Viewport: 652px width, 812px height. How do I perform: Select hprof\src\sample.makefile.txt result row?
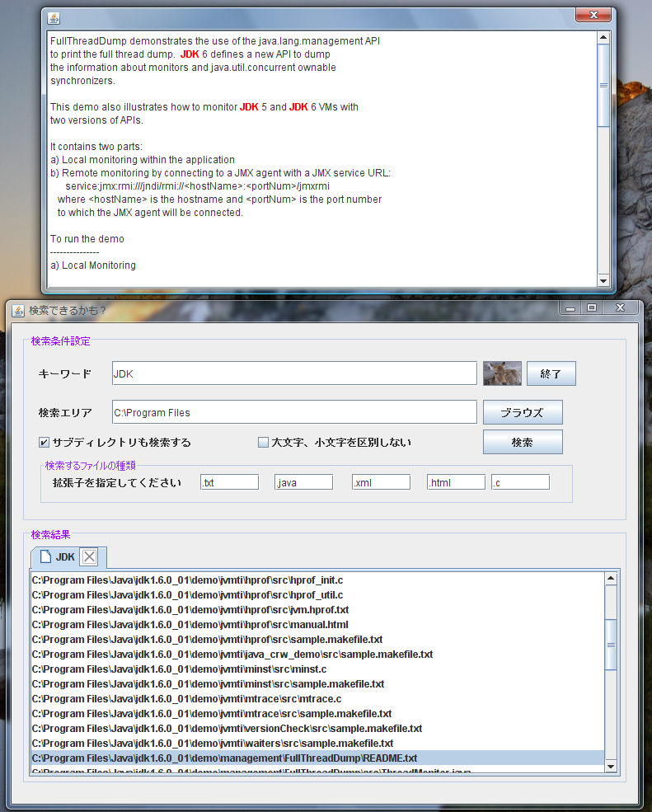coord(317,640)
